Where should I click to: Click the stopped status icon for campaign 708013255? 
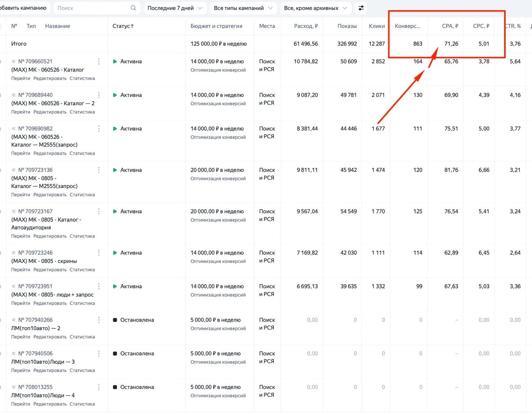(x=115, y=387)
